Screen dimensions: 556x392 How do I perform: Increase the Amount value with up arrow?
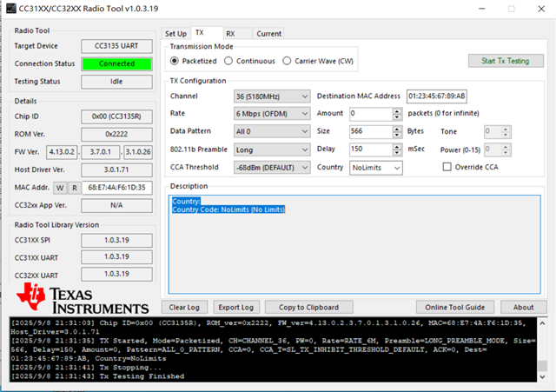tap(397, 110)
